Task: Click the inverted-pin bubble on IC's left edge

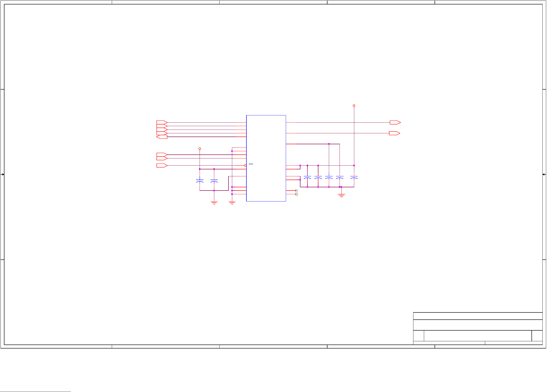Action: [245, 165]
